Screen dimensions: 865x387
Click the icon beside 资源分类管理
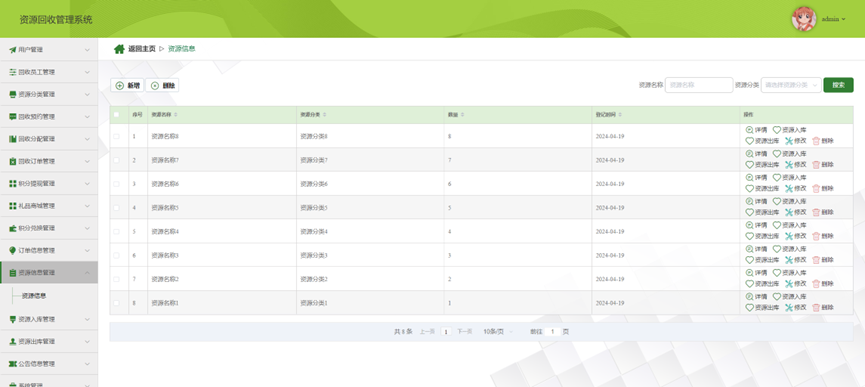point(13,94)
